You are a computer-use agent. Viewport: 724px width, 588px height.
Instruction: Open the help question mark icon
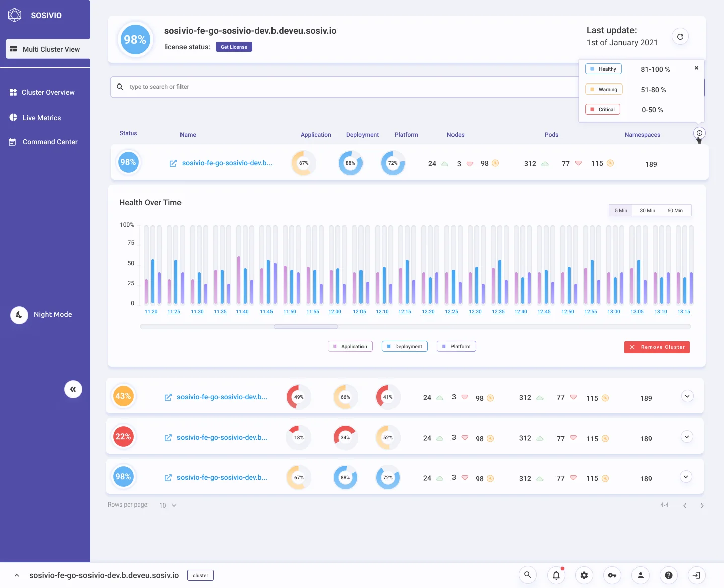tap(669, 575)
